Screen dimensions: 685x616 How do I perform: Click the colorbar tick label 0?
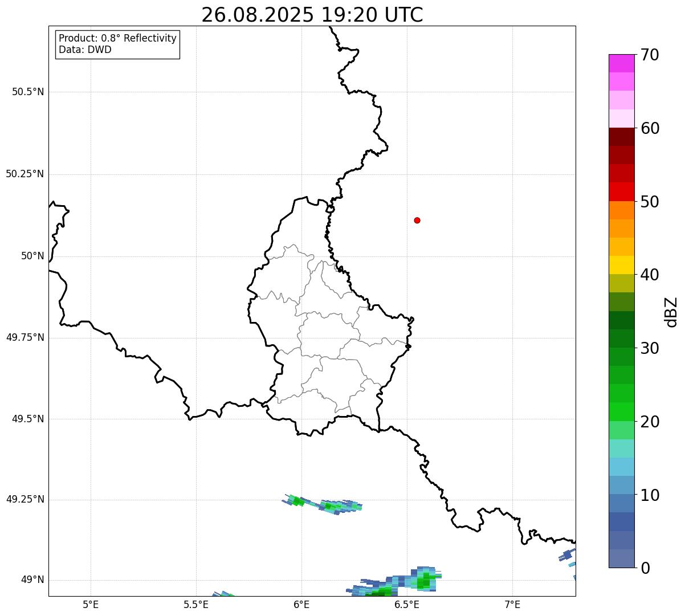pyautogui.click(x=645, y=568)
